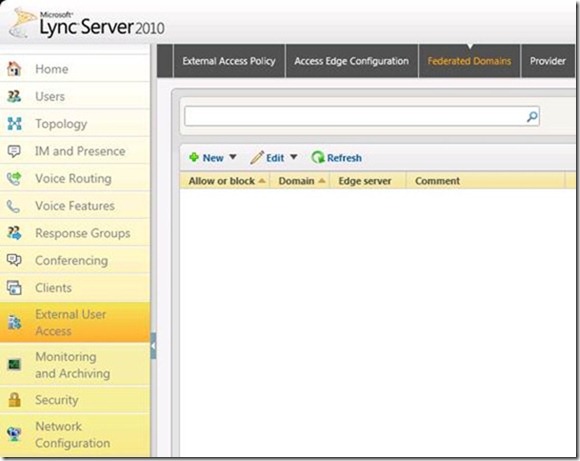Viewport: 580px width, 461px height.
Task: Sort by Domain column arrow
Action: coord(322,181)
